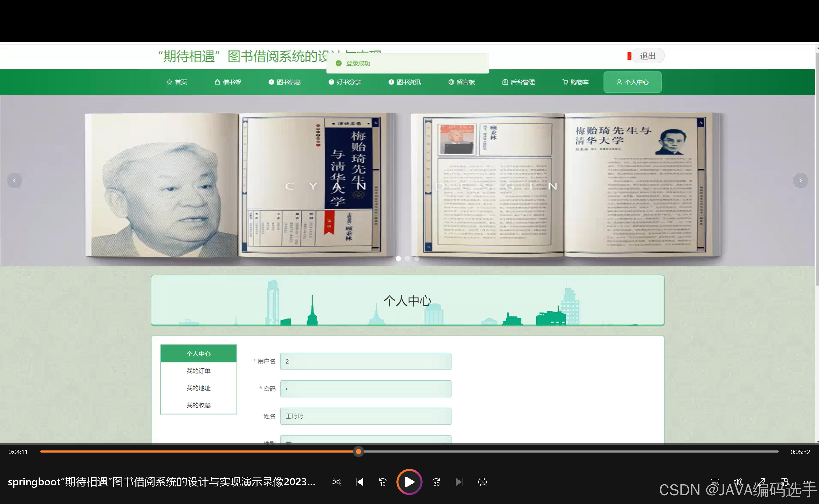Click the green check icon in the 登录成功 toast
Viewport: 819px width, 504px height.
(339, 63)
